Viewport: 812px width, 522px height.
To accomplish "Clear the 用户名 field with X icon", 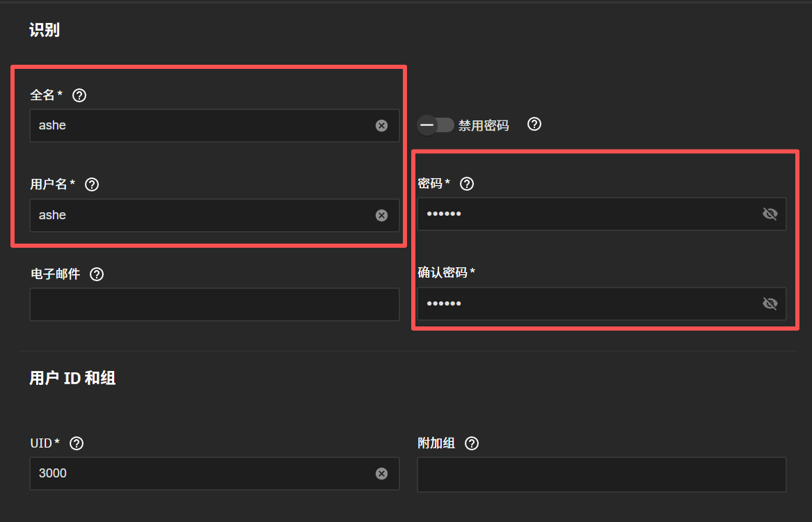I will 381,215.
